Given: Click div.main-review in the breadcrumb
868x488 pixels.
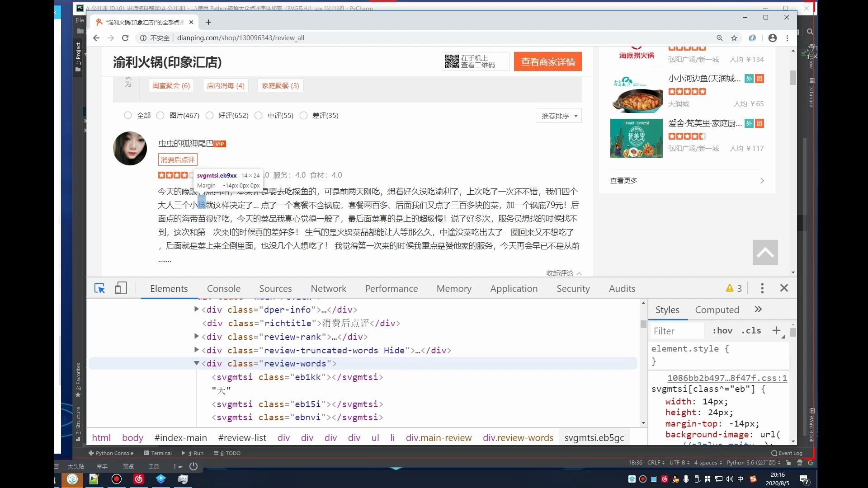Looking at the screenshot, I should (x=439, y=438).
